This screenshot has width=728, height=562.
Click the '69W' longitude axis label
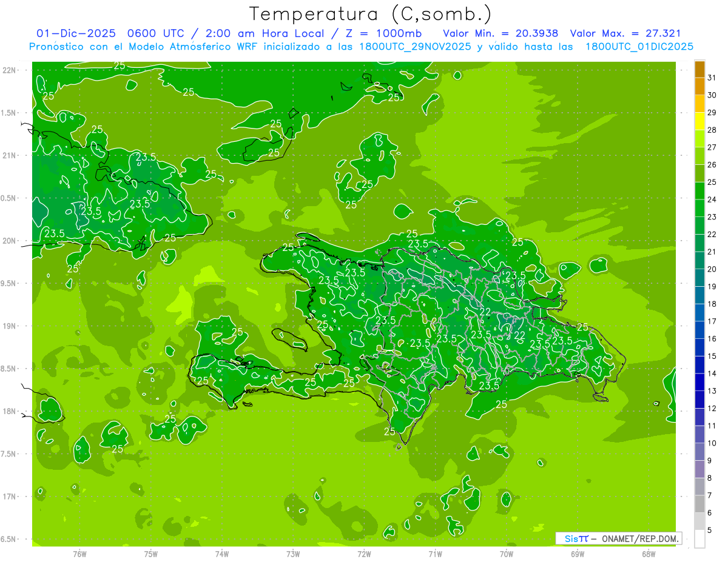pos(578,554)
